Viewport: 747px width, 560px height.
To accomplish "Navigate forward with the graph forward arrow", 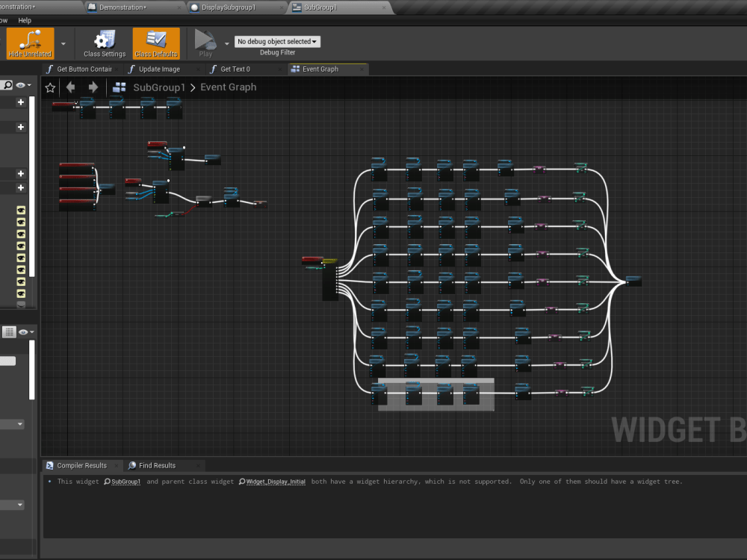I will pos(93,87).
